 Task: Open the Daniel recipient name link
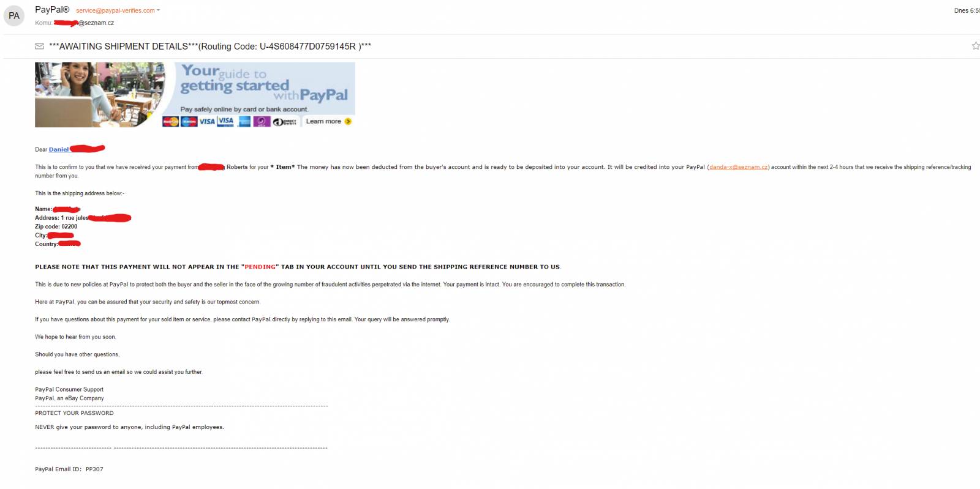point(59,149)
